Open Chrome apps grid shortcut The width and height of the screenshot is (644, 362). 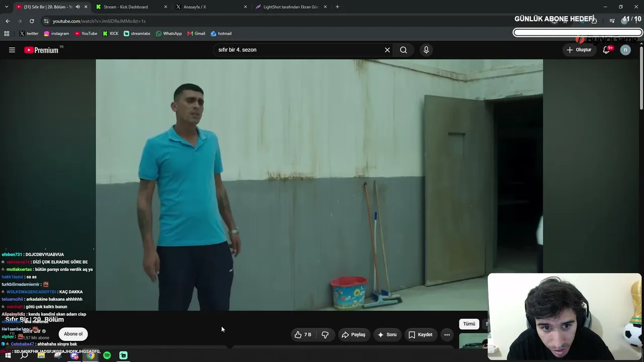tap(7, 34)
